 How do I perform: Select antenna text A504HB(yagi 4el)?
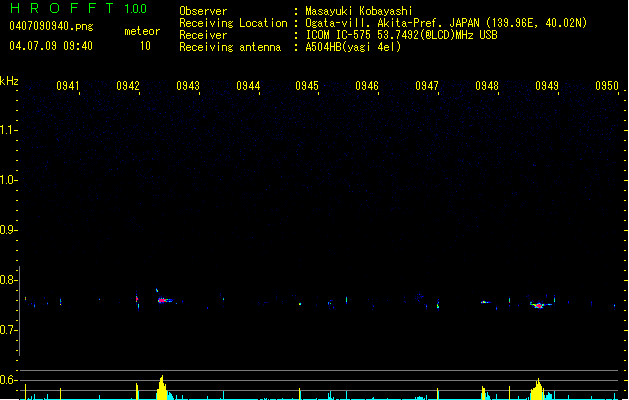(x=353, y=47)
